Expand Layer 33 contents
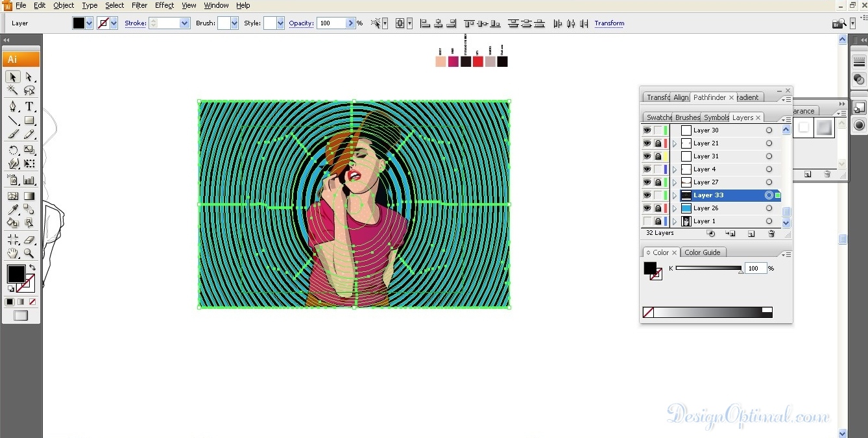This screenshot has width=868, height=438. (675, 195)
